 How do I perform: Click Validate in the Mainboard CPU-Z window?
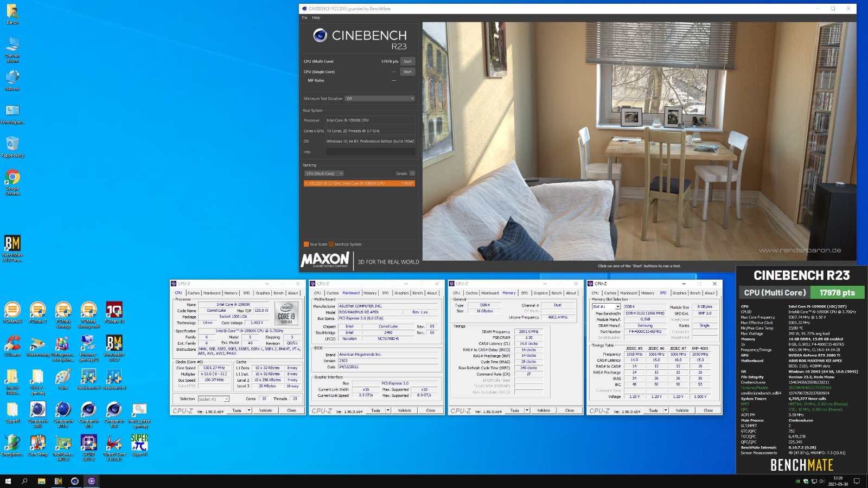pos(404,410)
